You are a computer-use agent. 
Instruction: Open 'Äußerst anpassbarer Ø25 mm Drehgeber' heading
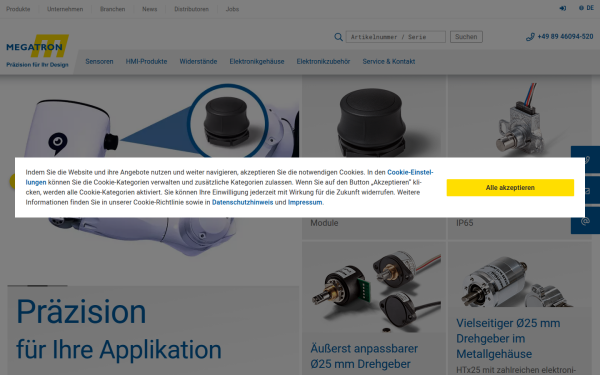point(364,356)
